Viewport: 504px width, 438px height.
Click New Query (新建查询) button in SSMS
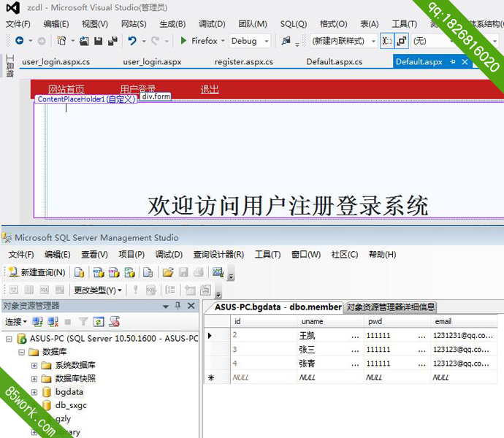point(37,272)
